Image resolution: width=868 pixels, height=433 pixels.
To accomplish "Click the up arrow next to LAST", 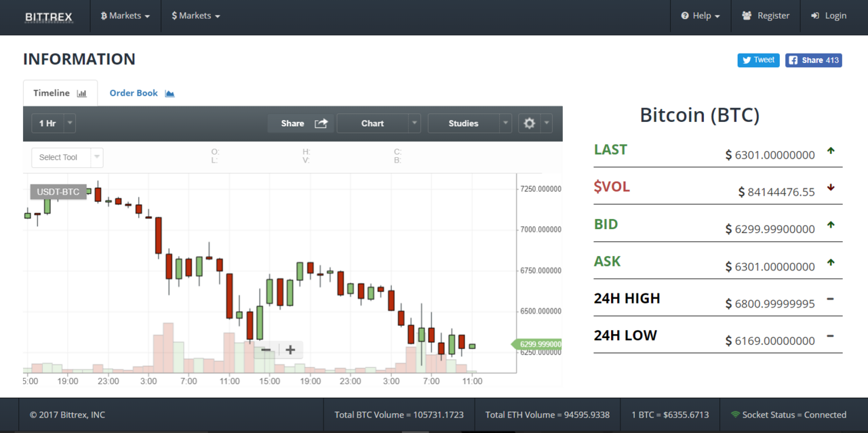I will coord(831,150).
